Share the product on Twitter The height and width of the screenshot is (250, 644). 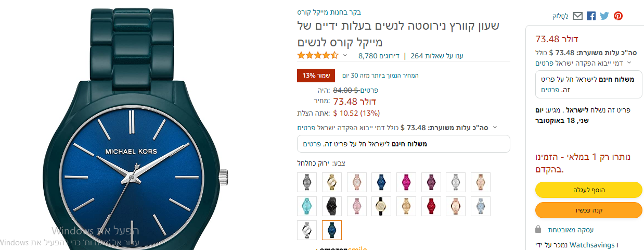[x=604, y=16]
